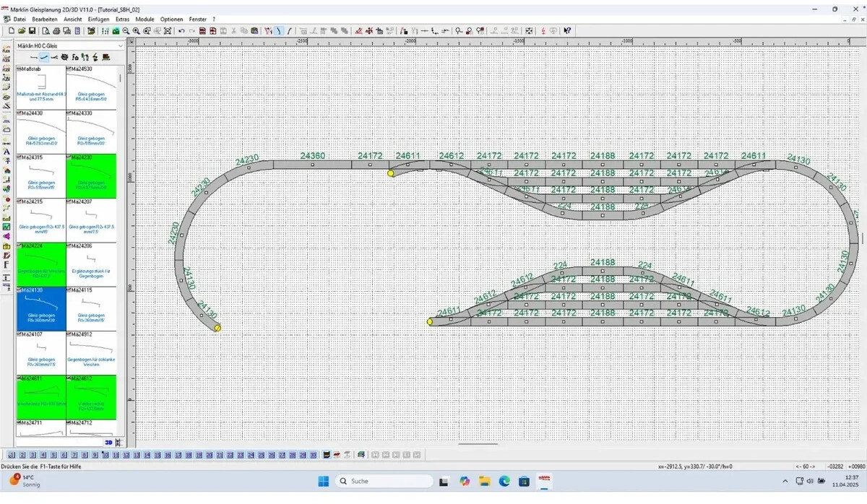This screenshot has height=504, width=867.
Task: Pick blue selected track Ma24130
Action: (41, 308)
